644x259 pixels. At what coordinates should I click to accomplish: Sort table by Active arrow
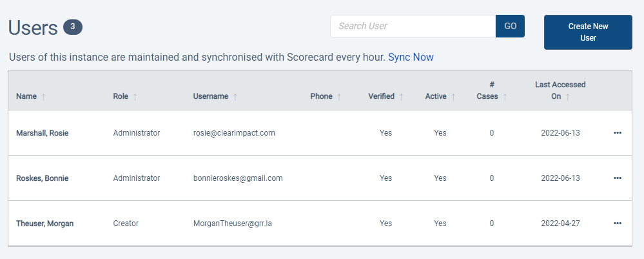pos(453,97)
